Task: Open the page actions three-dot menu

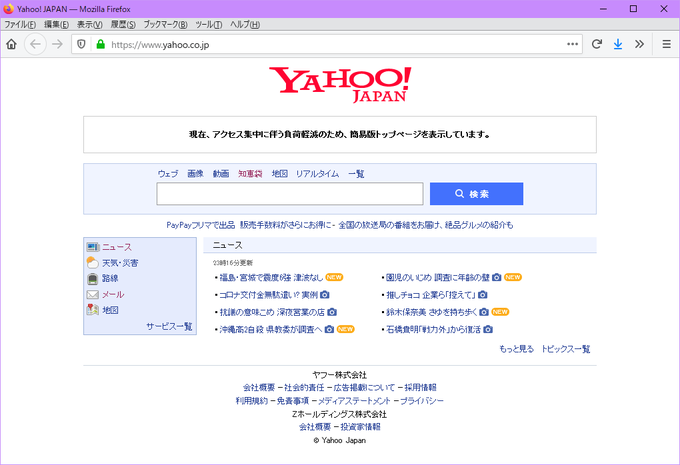Action: 572,44
